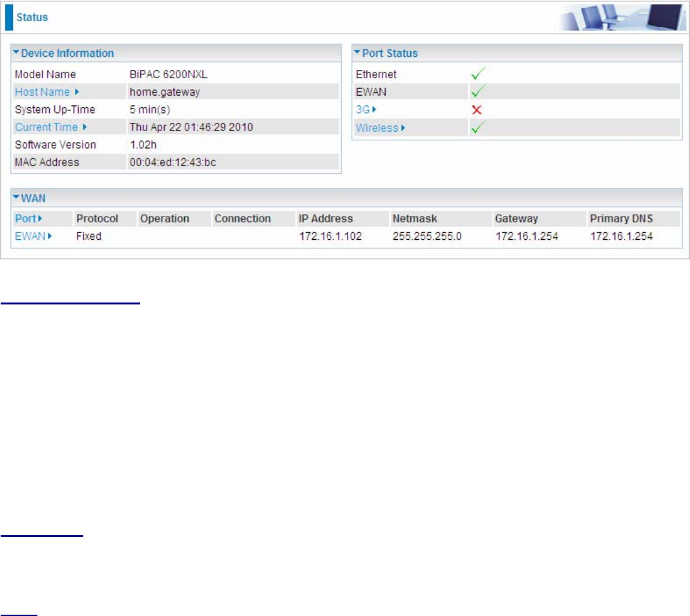
Task: Click the Port column link in WAN table
Action: click(28, 218)
